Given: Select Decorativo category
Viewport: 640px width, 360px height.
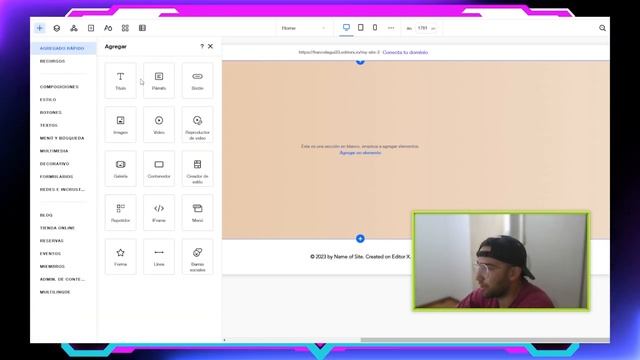Looking at the screenshot, I should click(x=55, y=164).
